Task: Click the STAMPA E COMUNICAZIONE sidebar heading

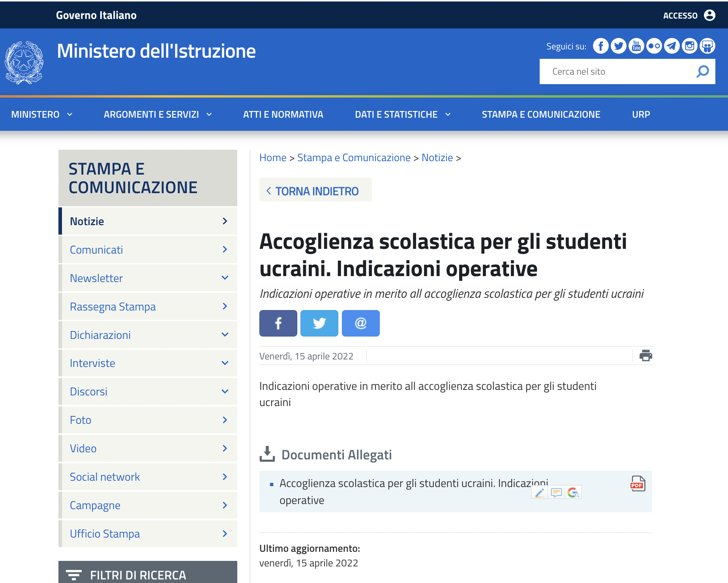Action: pyautogui.click(x=133, y=178)
